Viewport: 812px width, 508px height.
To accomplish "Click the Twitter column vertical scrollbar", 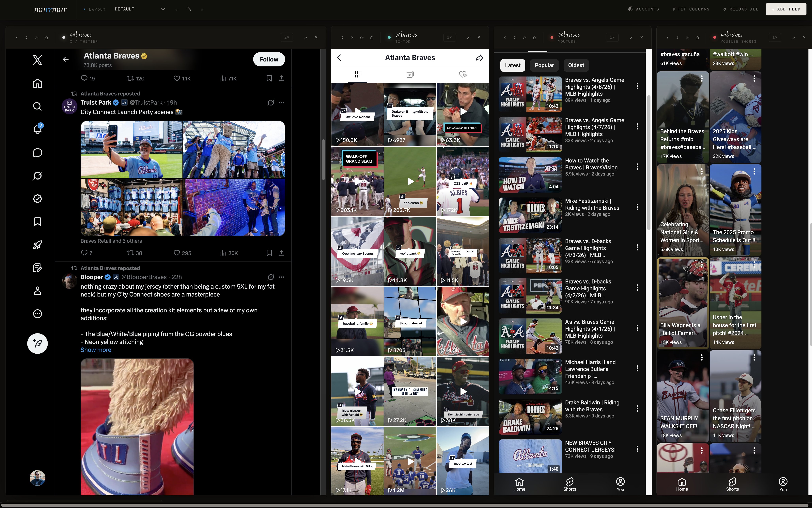I will pyautogui.click(x=323, y=160).
